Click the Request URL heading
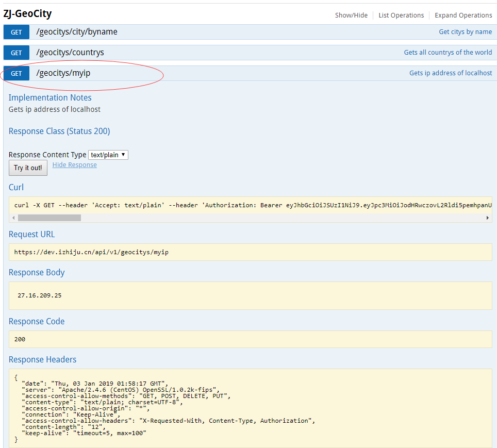The image size is (497, 448). tap(31, 234)
